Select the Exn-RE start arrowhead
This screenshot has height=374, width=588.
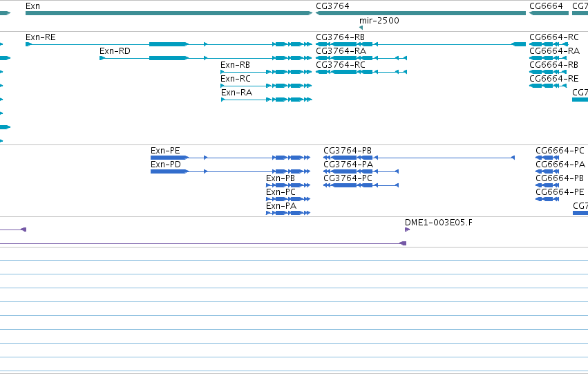click(x=28, y=44)
